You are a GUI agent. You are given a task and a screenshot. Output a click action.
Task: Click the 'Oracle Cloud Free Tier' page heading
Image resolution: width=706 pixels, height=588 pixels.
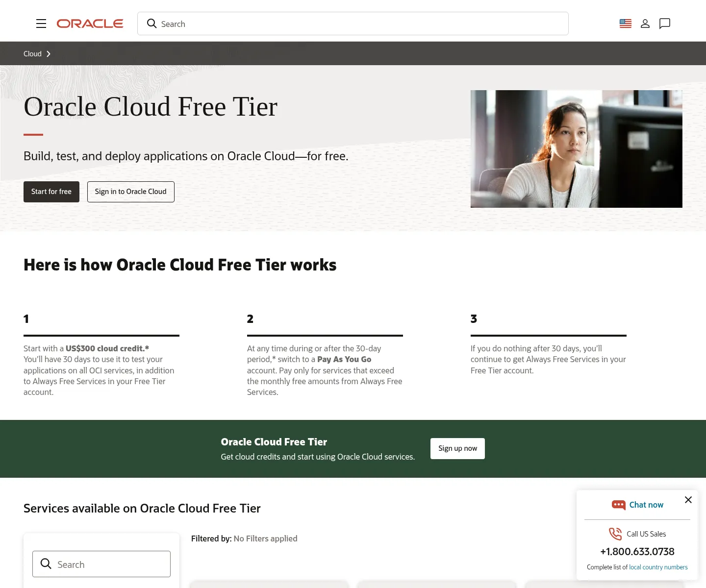(151, 107)
